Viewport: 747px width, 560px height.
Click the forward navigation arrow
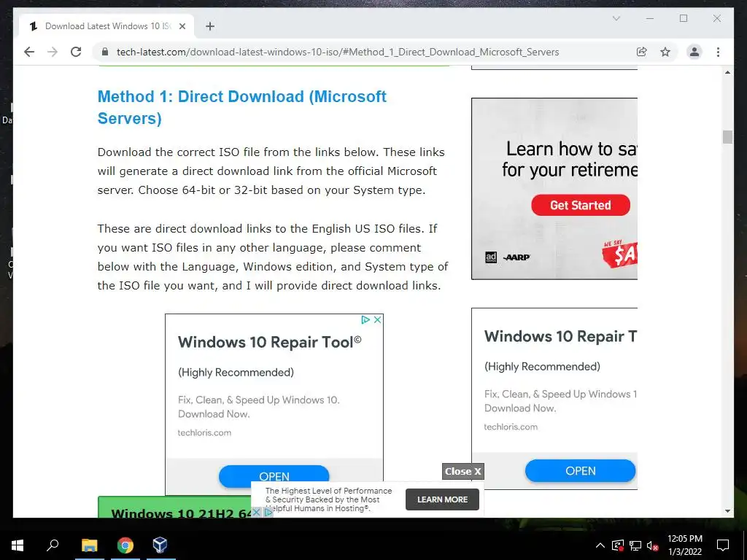53,52
